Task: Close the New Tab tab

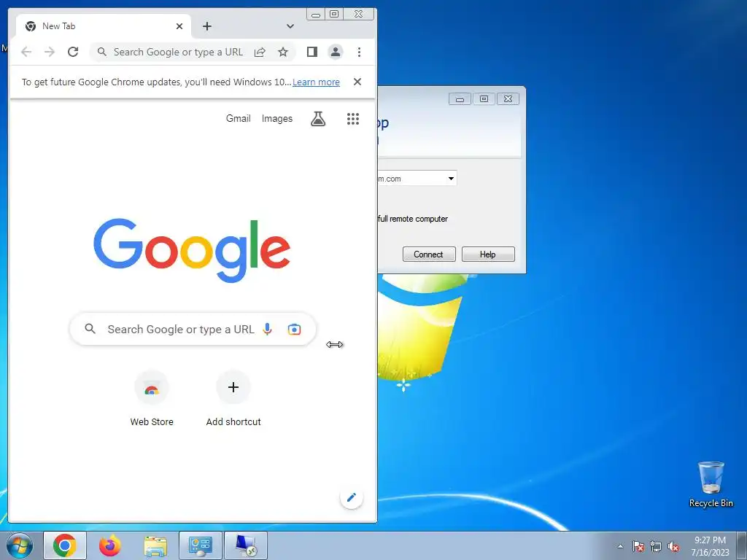Action: point(179,26)
